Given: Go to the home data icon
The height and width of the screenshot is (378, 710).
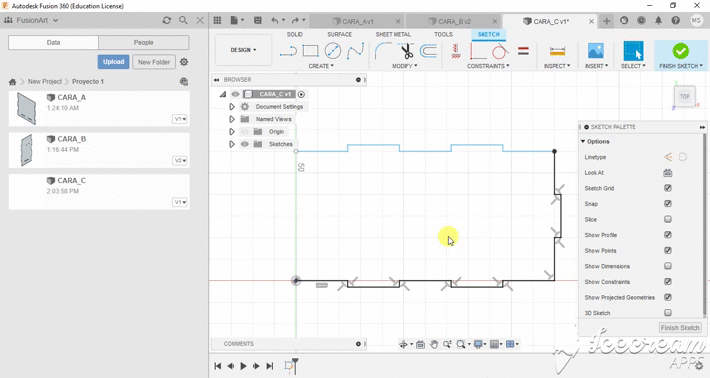Looking at the screenshot, I should [x=12, y=82].
